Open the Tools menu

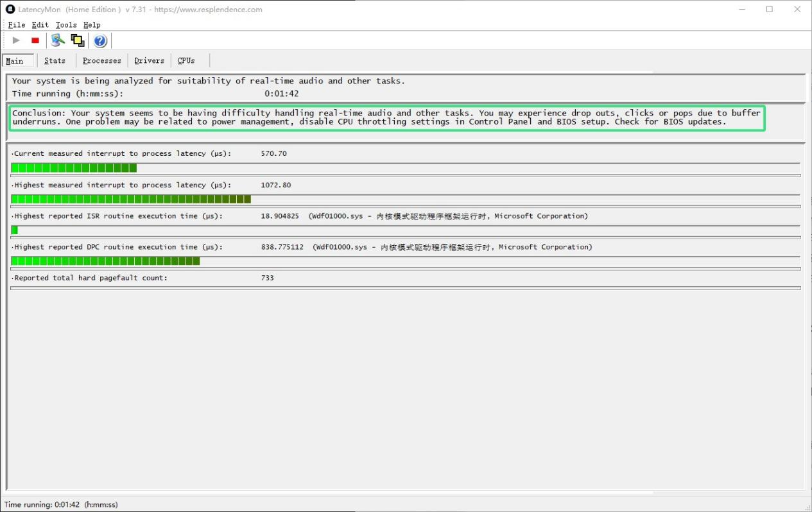click(x=66, y=24)
